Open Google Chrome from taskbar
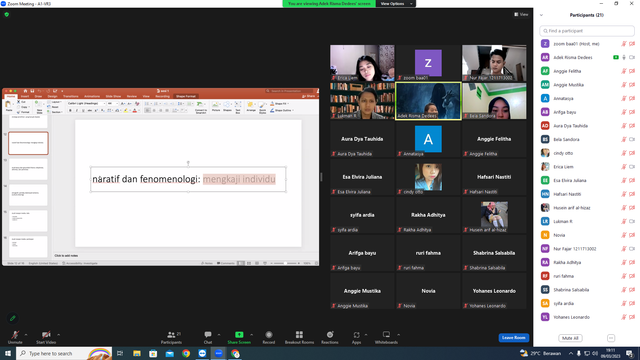640x360 pixels. [186, 353]
